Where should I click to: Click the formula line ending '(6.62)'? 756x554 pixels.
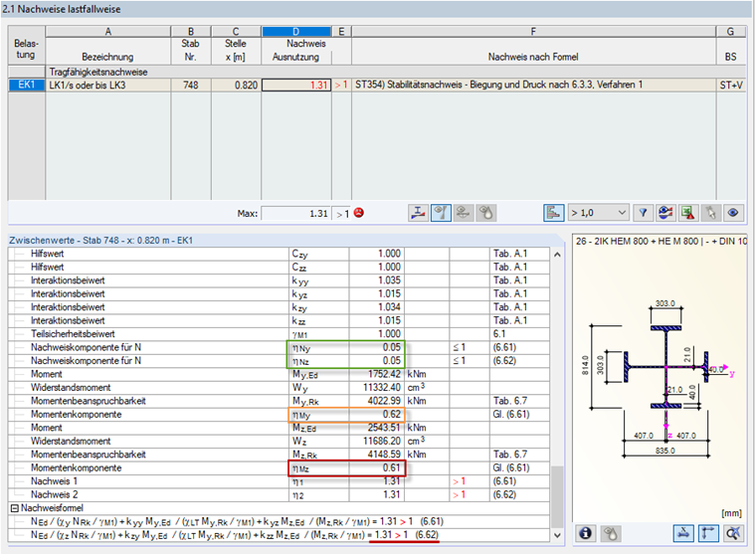235,535
